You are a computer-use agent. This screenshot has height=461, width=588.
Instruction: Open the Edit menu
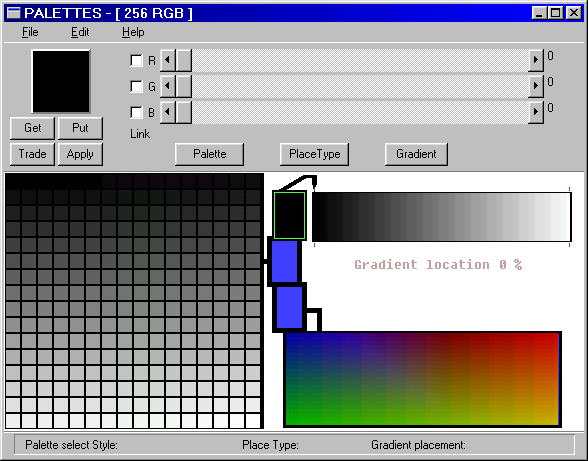(80, 32)
